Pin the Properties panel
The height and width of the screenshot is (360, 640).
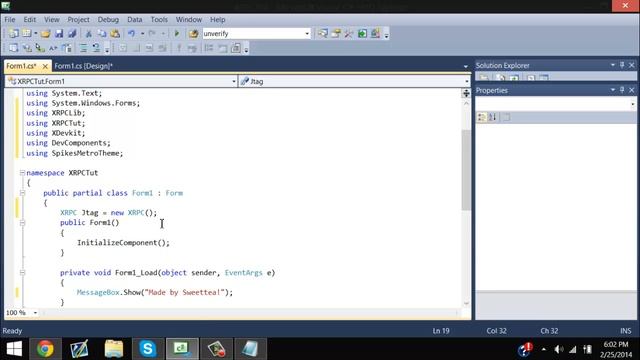(x=622, y=90)
